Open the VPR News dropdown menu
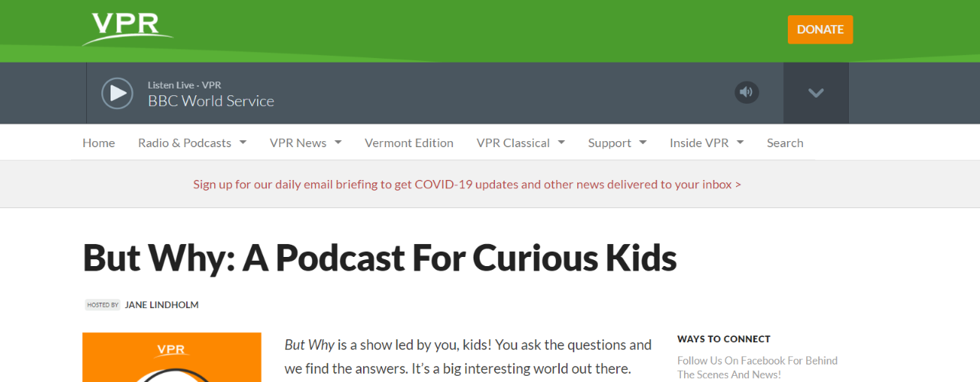The height and width of the screenshot is (382, 980). (305, 143)
